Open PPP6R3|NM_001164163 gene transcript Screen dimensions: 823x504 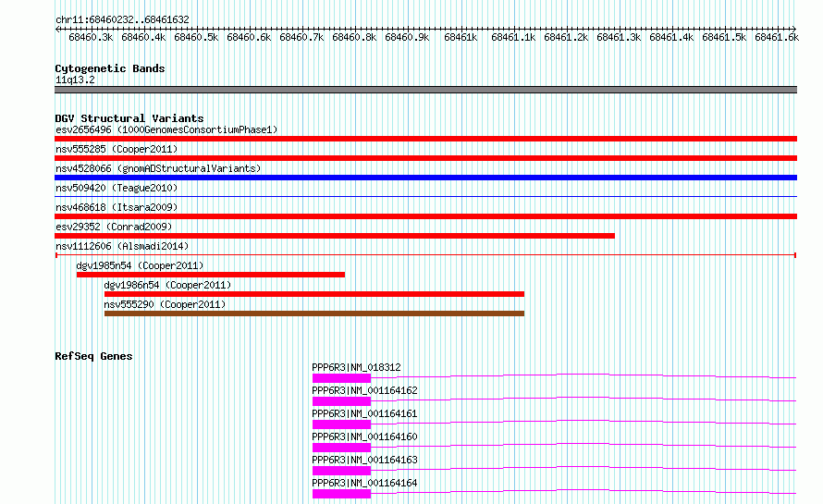click(x=364, y=460)
